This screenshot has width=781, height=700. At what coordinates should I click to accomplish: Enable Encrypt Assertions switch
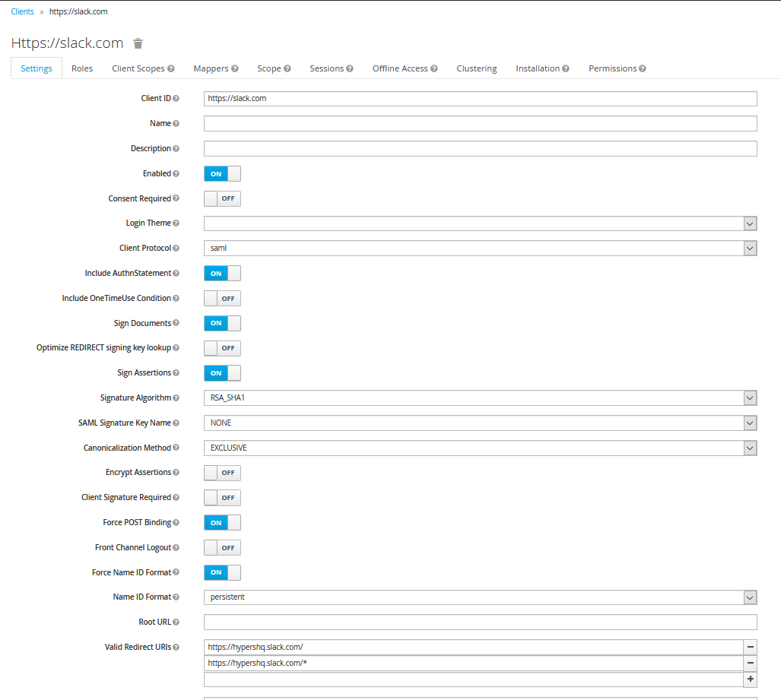(x=222, y=473)
